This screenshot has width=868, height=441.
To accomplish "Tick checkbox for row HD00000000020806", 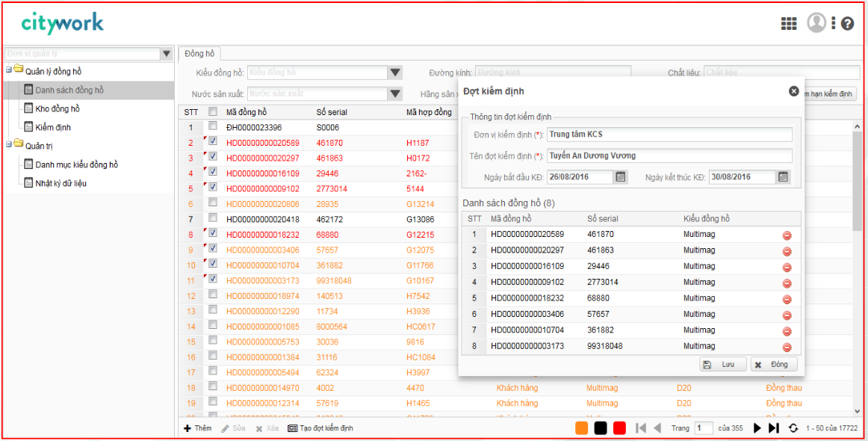I will click(x=213, y=203).
